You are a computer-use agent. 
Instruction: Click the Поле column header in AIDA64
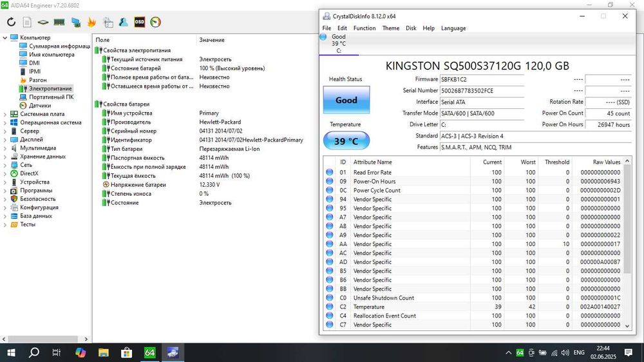click(102, 40)
